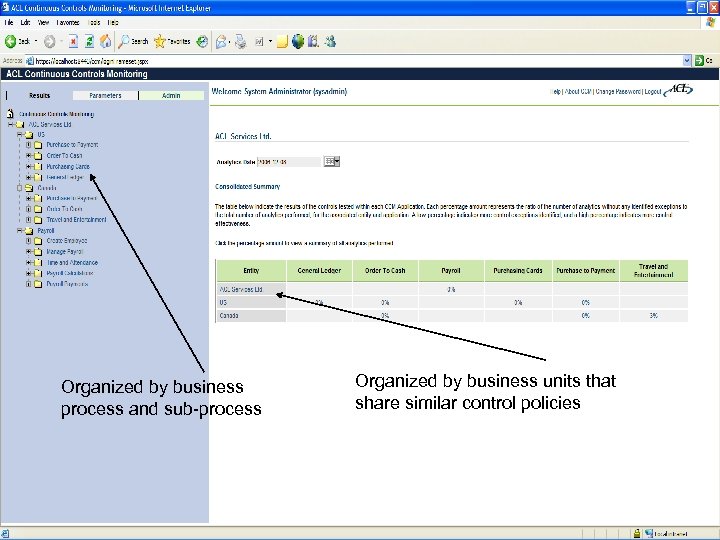Click the Change Password link

pyautogui.click(x=618, y=91)
